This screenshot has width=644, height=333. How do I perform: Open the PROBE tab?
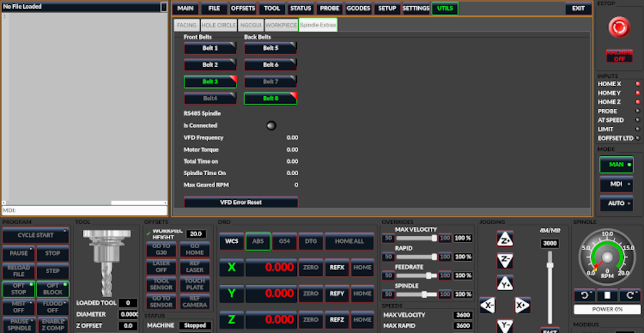[329, 9]
